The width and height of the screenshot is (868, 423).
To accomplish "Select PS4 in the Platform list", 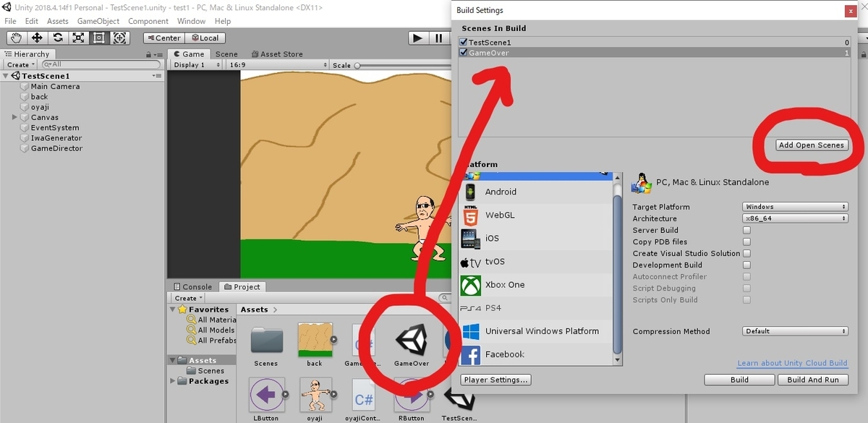I will click(537, 307).
